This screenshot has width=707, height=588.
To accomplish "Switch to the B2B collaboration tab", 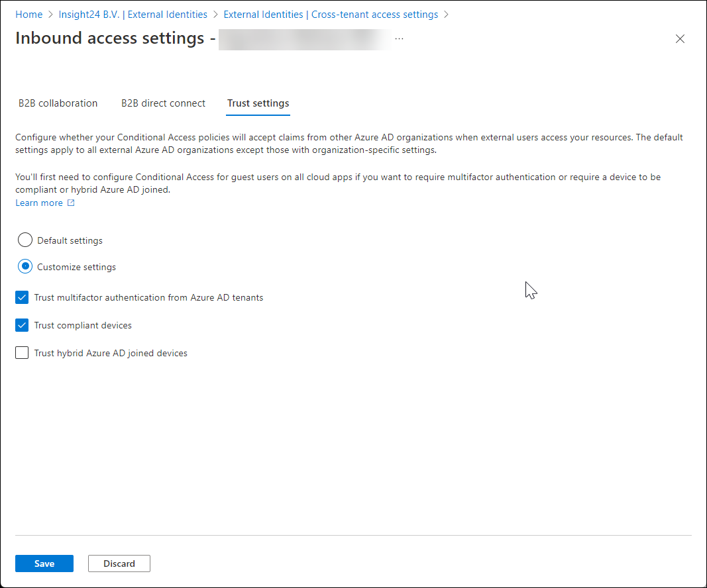I will [x=58, y=103].
